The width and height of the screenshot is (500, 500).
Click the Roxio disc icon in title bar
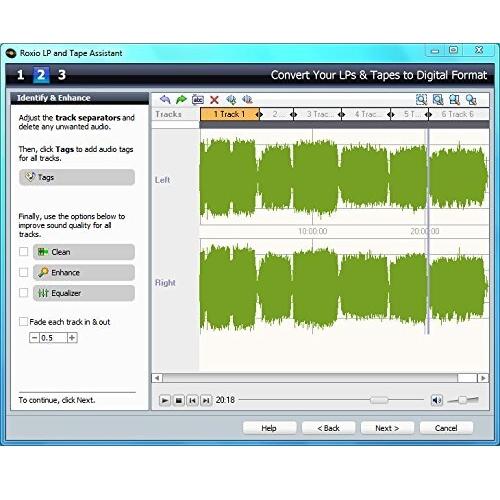pos(11,53)
